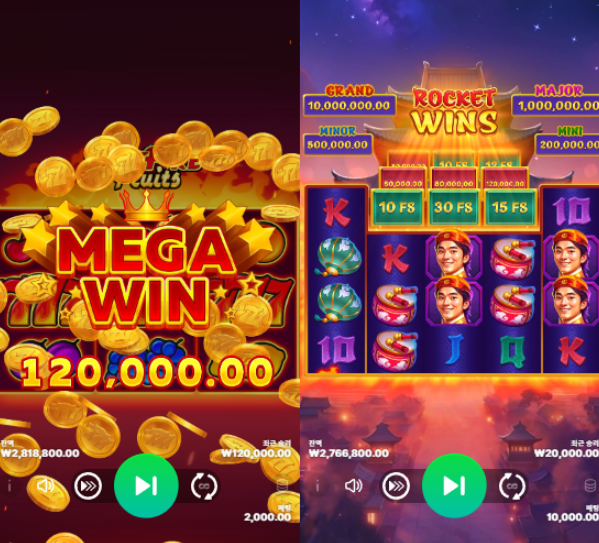
Task: Select the MINOR 500,000.00 jackpot display
Action: click(x=338, y=144)
